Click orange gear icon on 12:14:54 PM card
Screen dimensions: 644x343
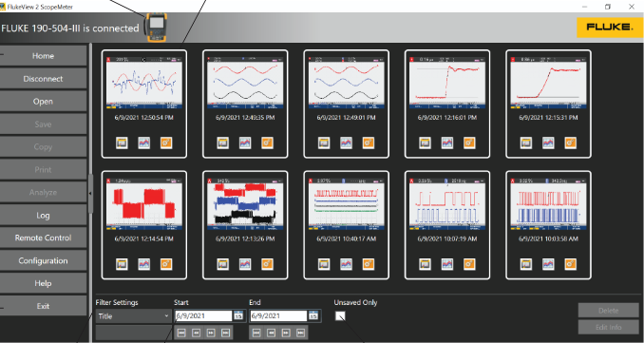click(166, 264)
